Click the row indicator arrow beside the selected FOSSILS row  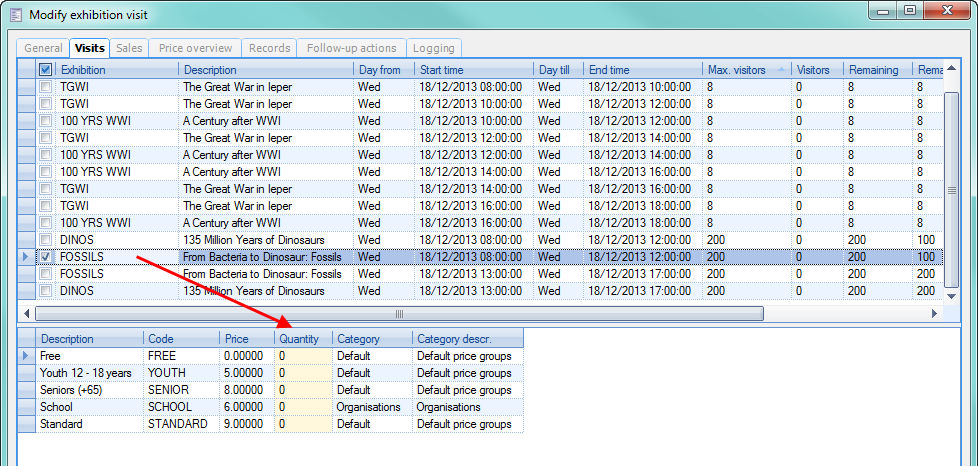coord(26,257)
